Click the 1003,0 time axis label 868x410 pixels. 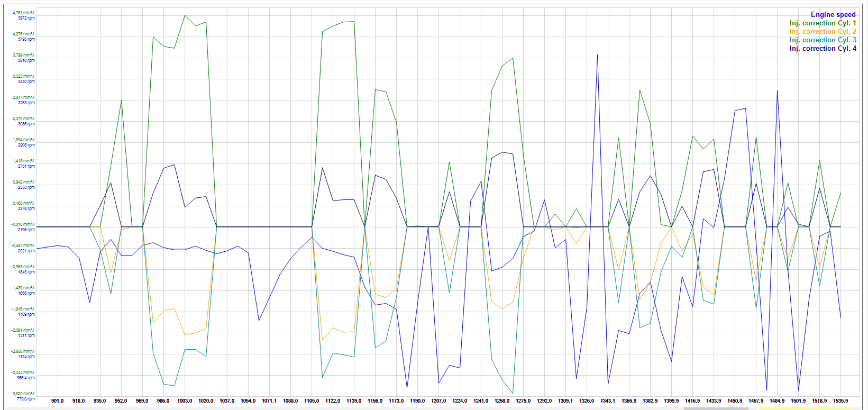click(184, 401)
